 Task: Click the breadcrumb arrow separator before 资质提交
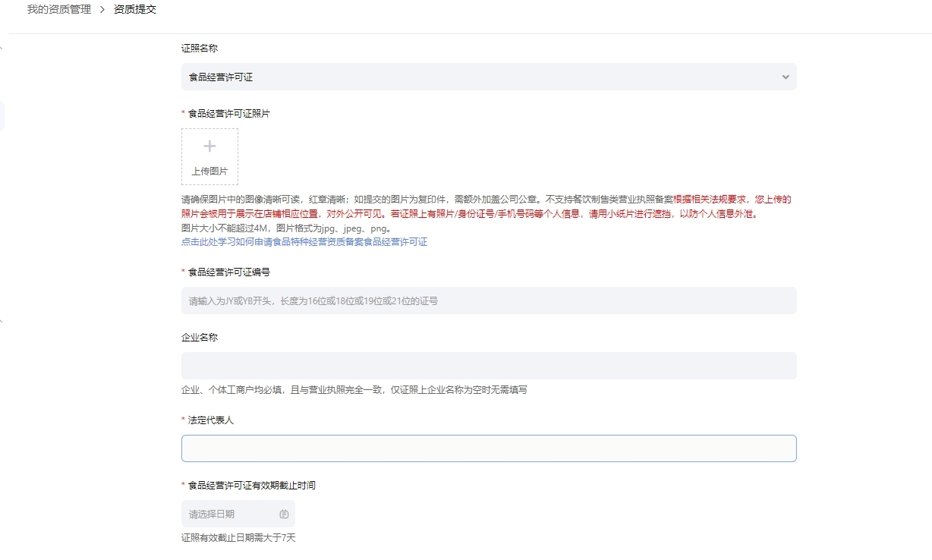coord(102,10)
